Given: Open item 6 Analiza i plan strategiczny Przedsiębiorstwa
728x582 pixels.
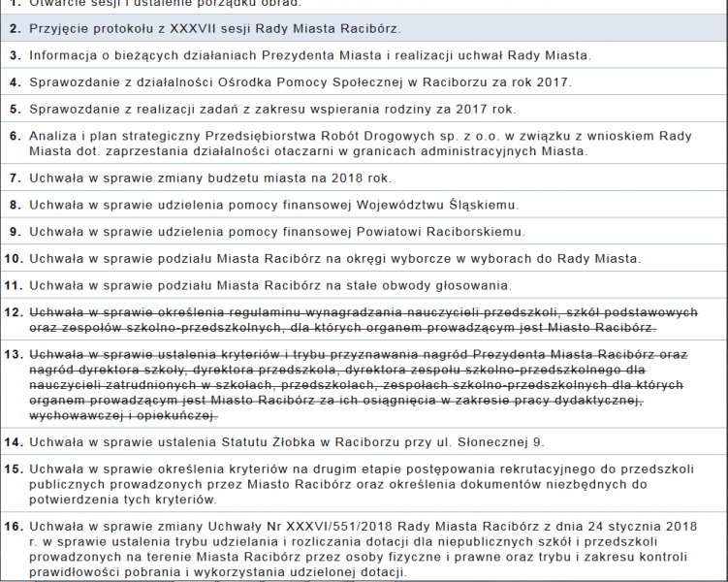Looking at the screenshot, I should click(364, 143).
